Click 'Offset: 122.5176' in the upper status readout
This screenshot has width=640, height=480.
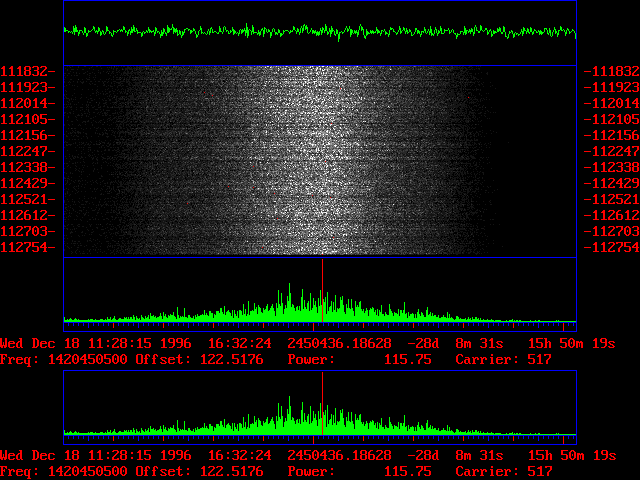tap(199, 360)
